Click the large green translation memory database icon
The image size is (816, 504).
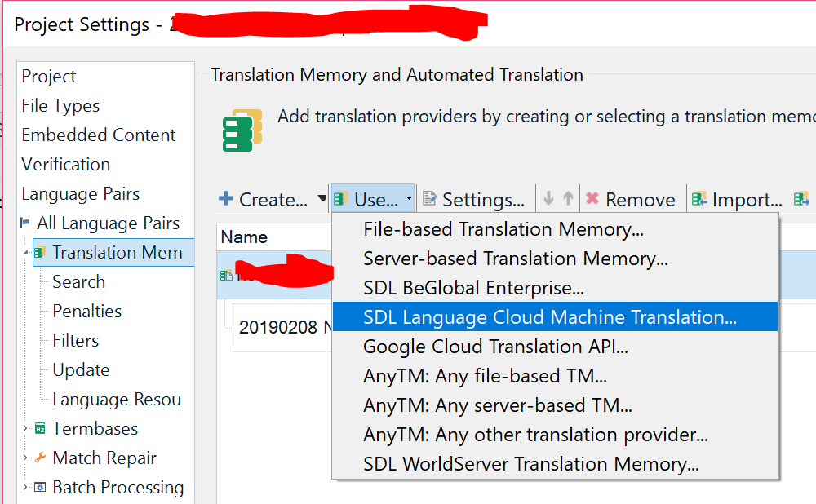(242, 130)
